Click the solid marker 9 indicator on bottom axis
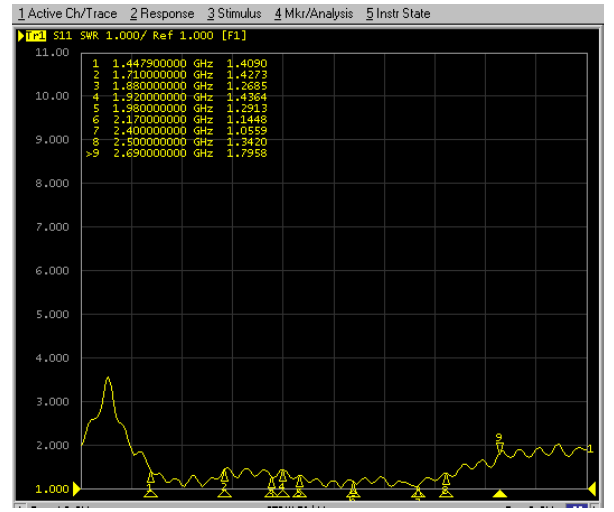The width and height of the screenshot is (614, 512). pos(500,493)
